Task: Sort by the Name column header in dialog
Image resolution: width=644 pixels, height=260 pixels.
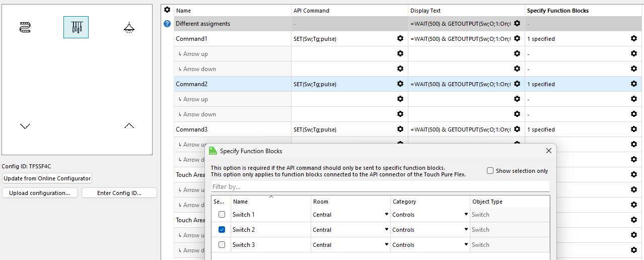Action: 271,202
